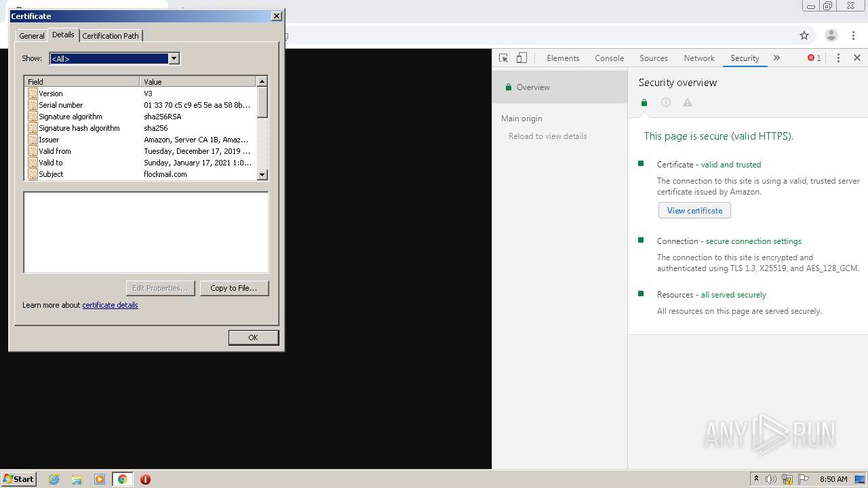Screen dimensions: 868x488
Task: Click the info circle filter icon
Action: 666,103
